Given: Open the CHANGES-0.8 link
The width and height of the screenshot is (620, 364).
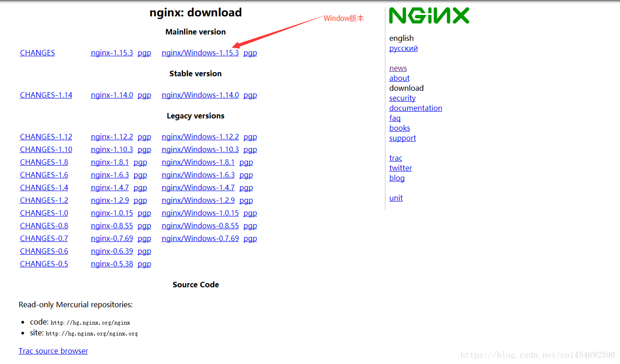Looking at the screenshot, I should 44,226.
